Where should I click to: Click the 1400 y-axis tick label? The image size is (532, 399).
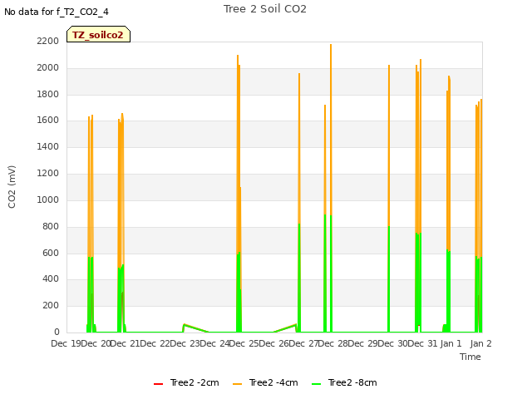[48, 146]
